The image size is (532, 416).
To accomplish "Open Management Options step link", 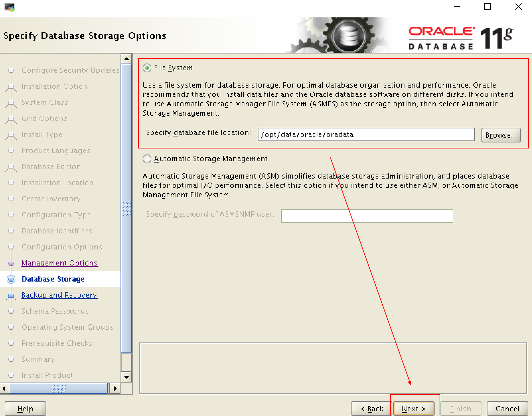I will 60,263.
